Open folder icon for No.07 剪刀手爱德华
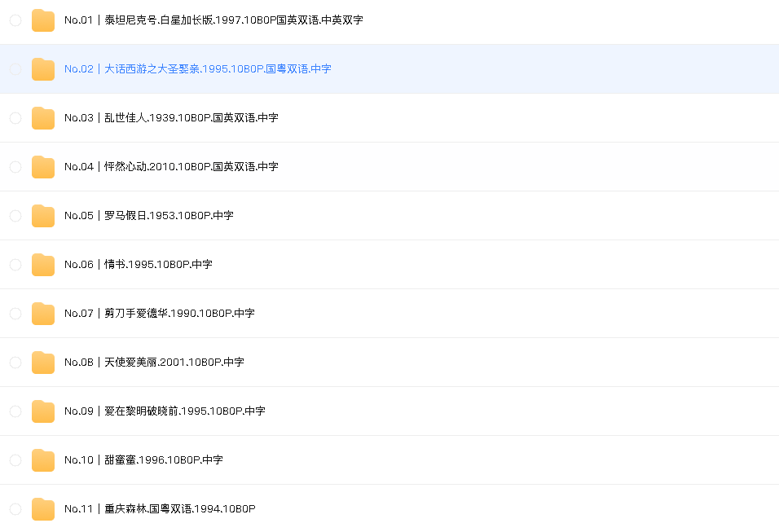Image resolution: width=779 pixels, height=532 pixels. [x=43, y=314]
